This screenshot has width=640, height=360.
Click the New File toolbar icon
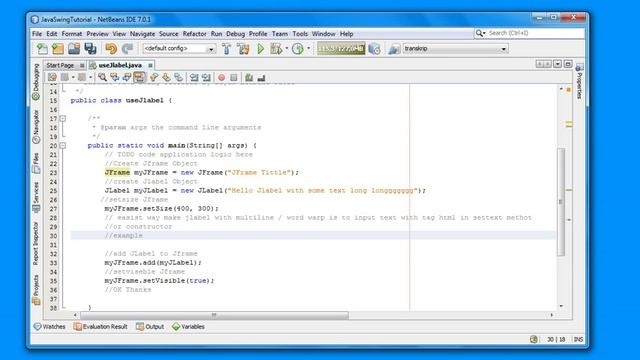pos(42,49)
